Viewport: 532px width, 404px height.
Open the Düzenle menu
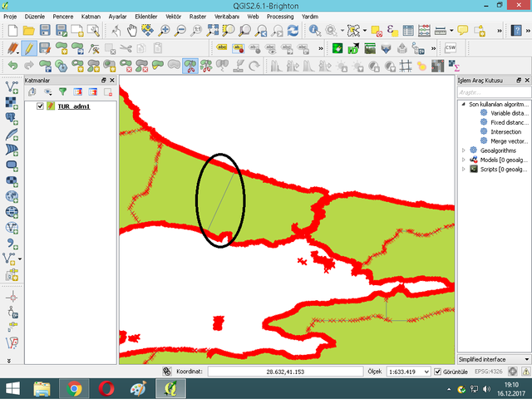click(x=35, y=17)
